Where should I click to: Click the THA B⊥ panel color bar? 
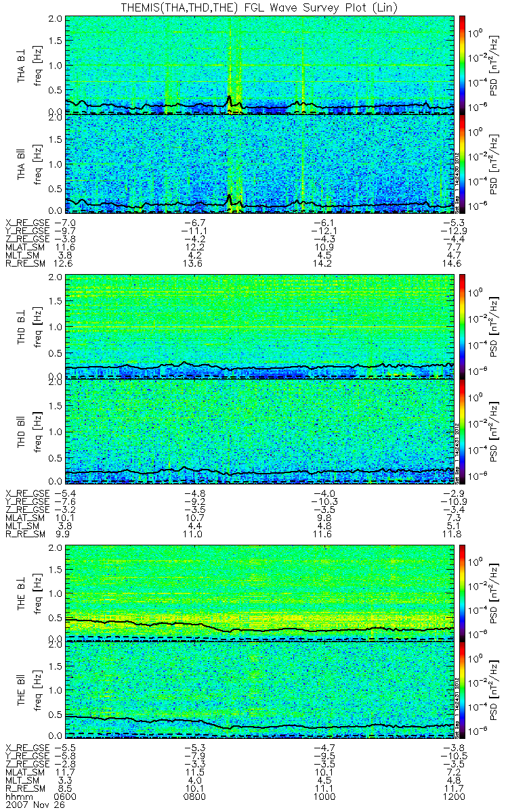[463, 64]
